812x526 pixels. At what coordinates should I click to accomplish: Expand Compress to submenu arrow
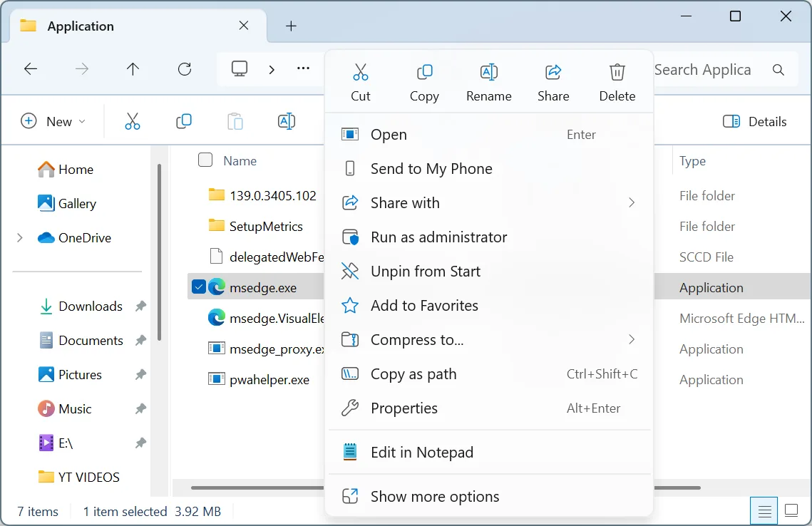coord(631,340)
